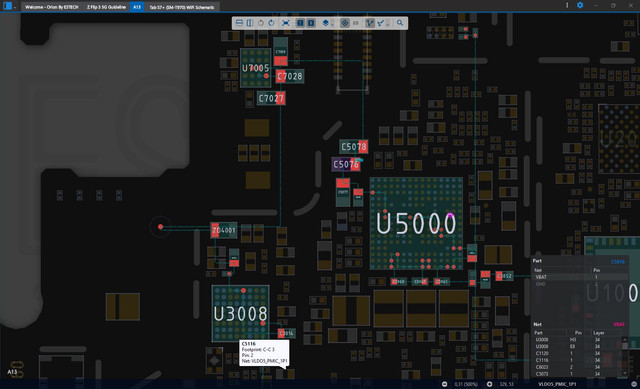640x389 pixels.
Task: Click component ZD4001
Action: [224, 230]
